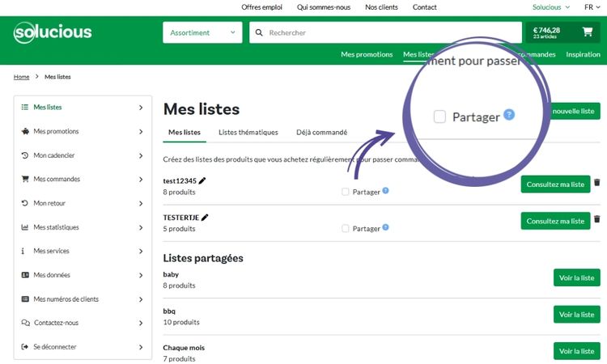
Task: Click the search magnifier icon
Action: click(x=259, y=33)
